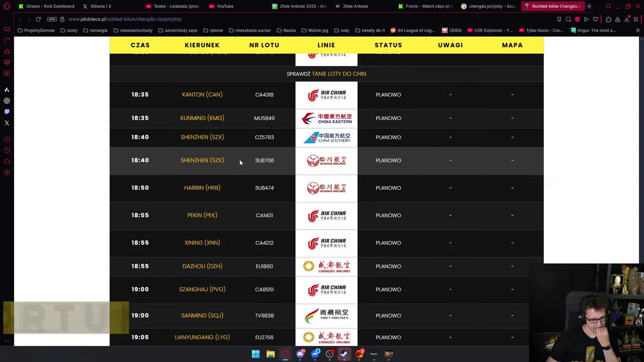Open norwegia bookmarks folder
644x362 pixels.
point(96,30)
